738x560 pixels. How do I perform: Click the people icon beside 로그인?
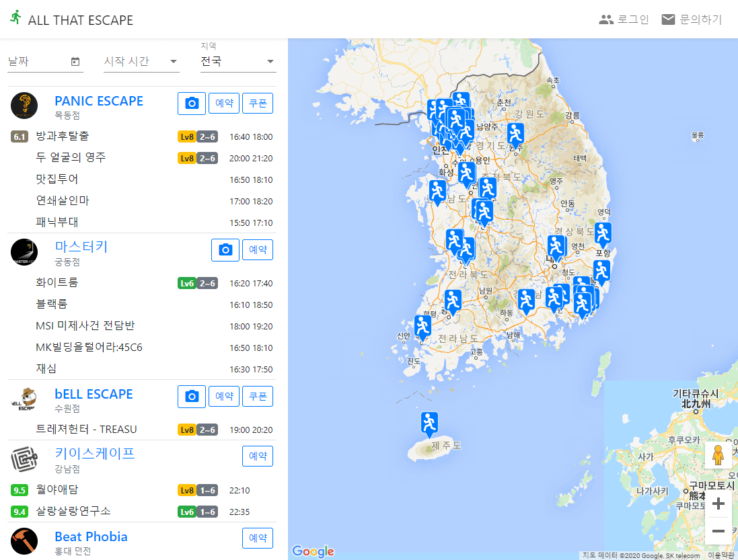pyautogui.click(x=605, y=19)
